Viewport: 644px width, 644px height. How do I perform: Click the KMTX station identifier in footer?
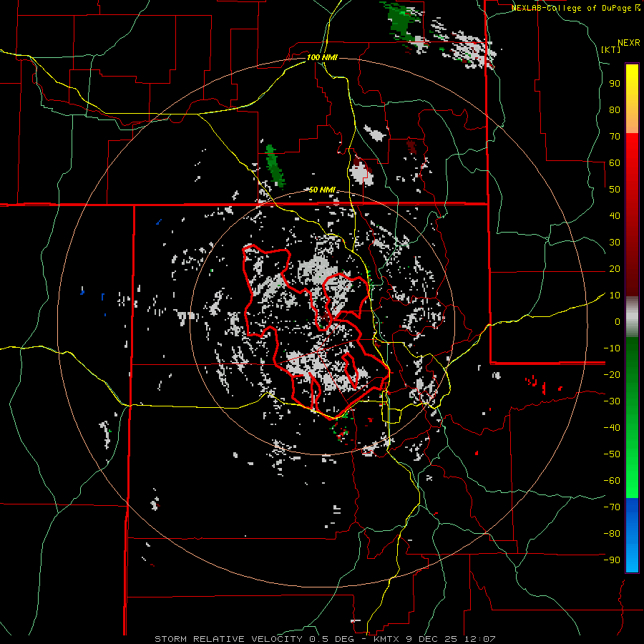[x=385, y=638]
